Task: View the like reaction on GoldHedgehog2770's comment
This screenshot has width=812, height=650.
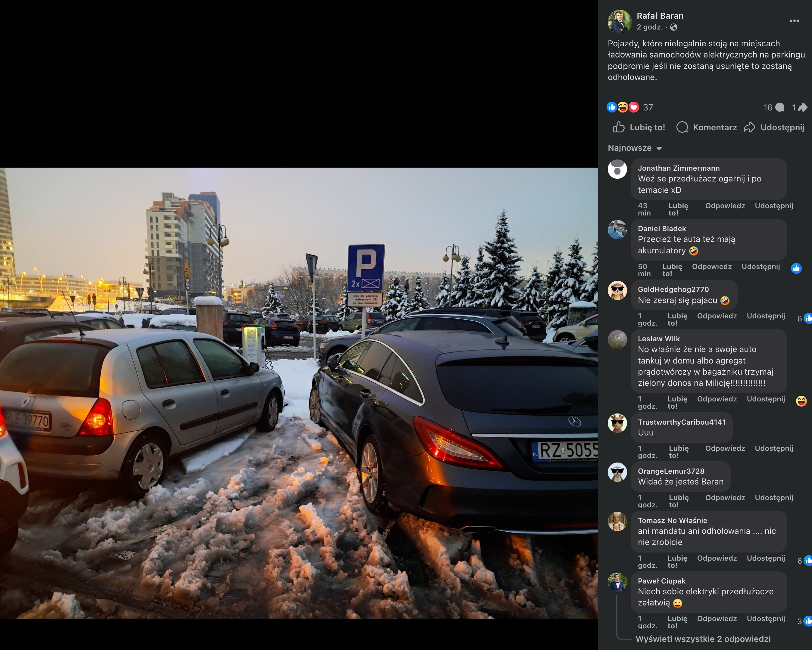Action: [x=807, y=318]
